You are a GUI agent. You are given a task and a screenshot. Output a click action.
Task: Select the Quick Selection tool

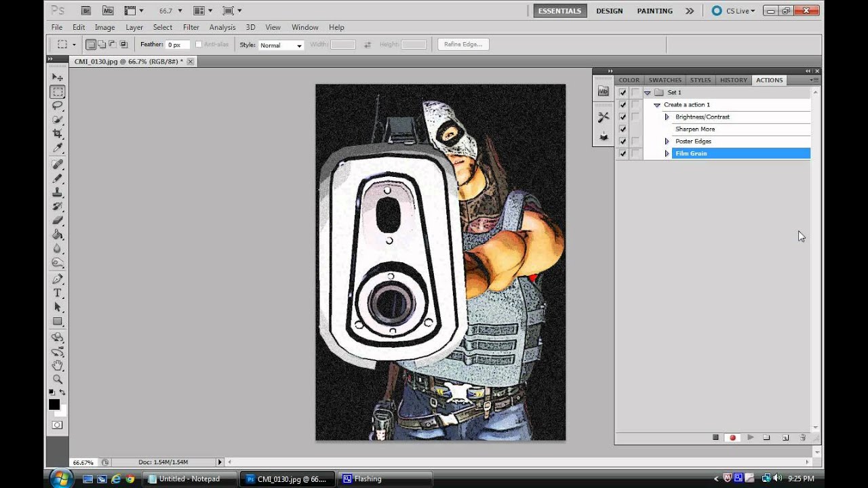coord(58,120)
